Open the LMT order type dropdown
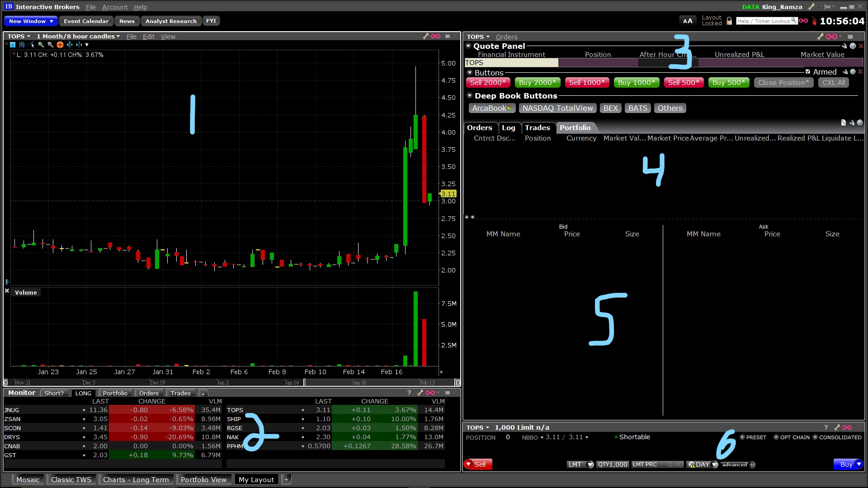Viewport: 868px width, 488px height. [x=590, y=465]
